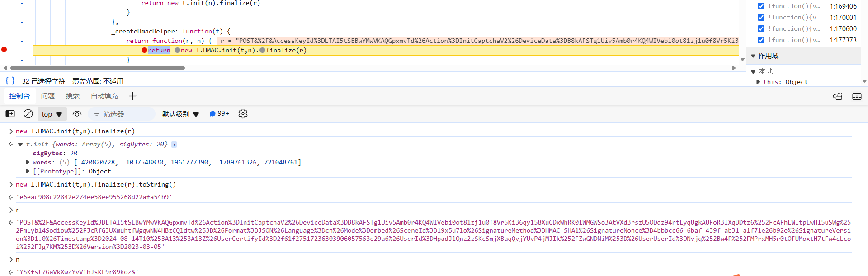The height and width of the screenshot is (276, 868).
Task: Click the editor scroll-left arrow
Action: coord(5,68)
